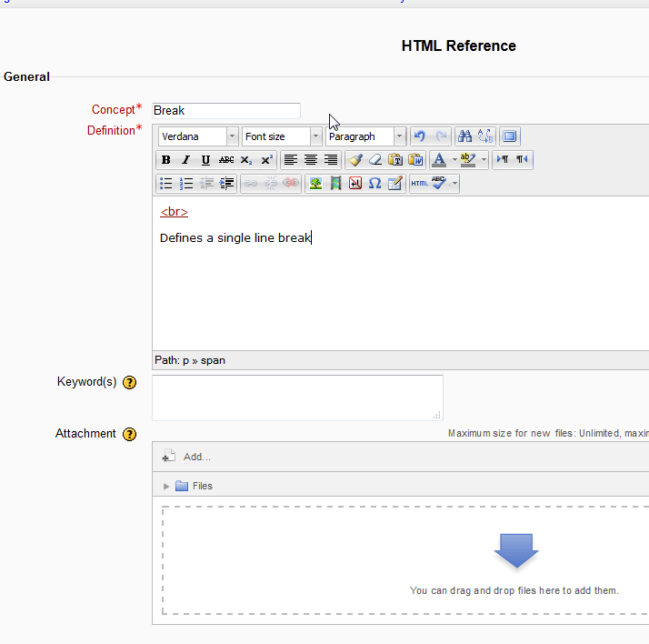Open the Verdana font family dropdown
649x644 pixels.
(198, 136)
